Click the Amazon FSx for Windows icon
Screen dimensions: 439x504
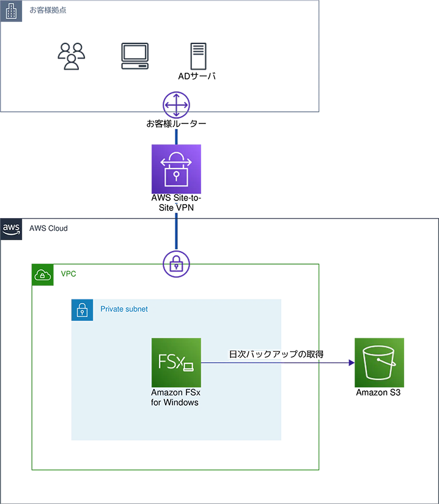click(x=176, y=362)
